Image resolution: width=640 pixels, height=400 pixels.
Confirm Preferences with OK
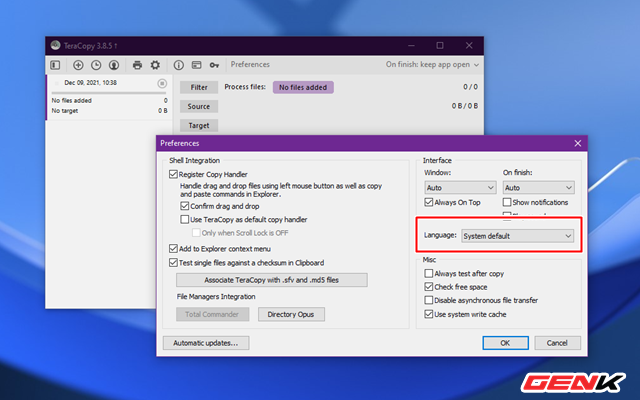coord(505,343)
